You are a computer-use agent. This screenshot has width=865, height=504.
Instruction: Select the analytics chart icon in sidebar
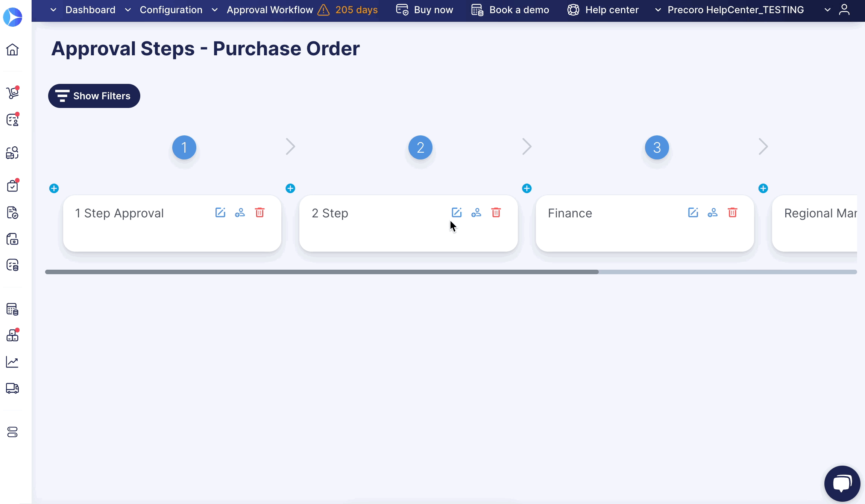13,361
